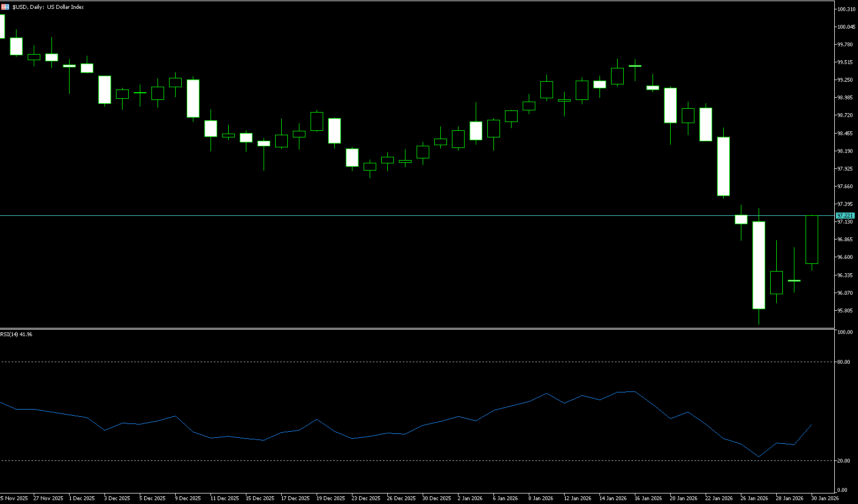Click the RSI(14) 41.96 indicator label
The image size is (858, 504).
[17, 335]
